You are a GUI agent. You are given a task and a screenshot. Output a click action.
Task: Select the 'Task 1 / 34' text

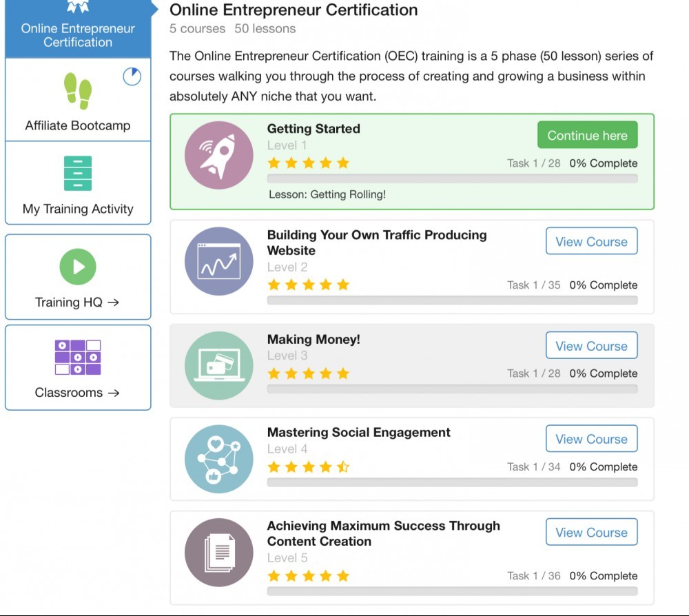[x=534, y=466]
